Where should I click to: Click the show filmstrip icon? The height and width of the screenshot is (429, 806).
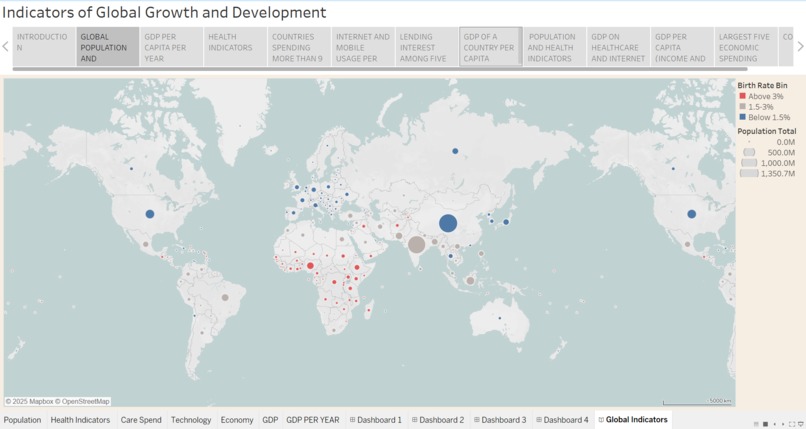(765, 424)
